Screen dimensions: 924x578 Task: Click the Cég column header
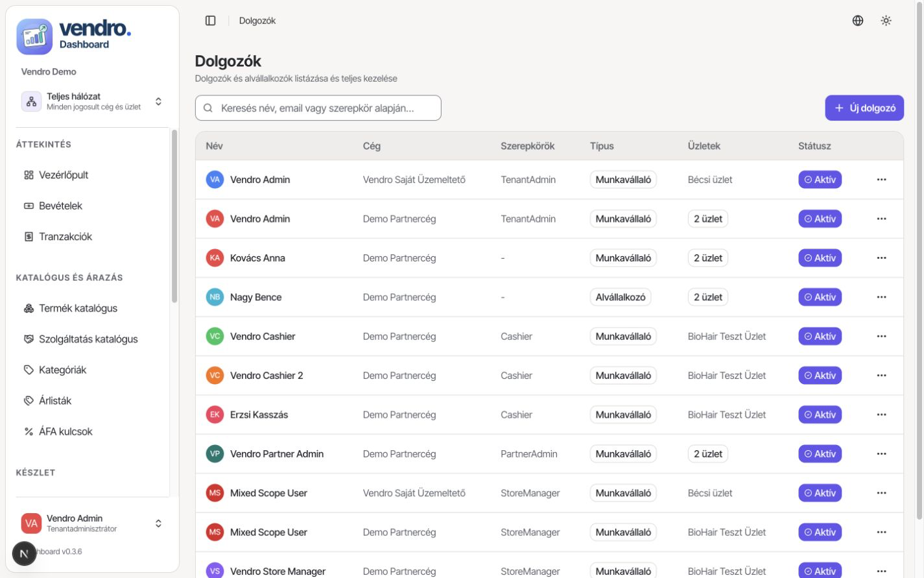pos(372,146)
